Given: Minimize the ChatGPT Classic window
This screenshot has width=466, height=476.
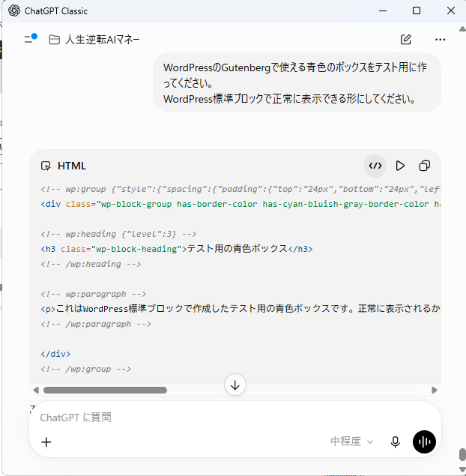Looking at the screenshot, I should coord(383,11).
